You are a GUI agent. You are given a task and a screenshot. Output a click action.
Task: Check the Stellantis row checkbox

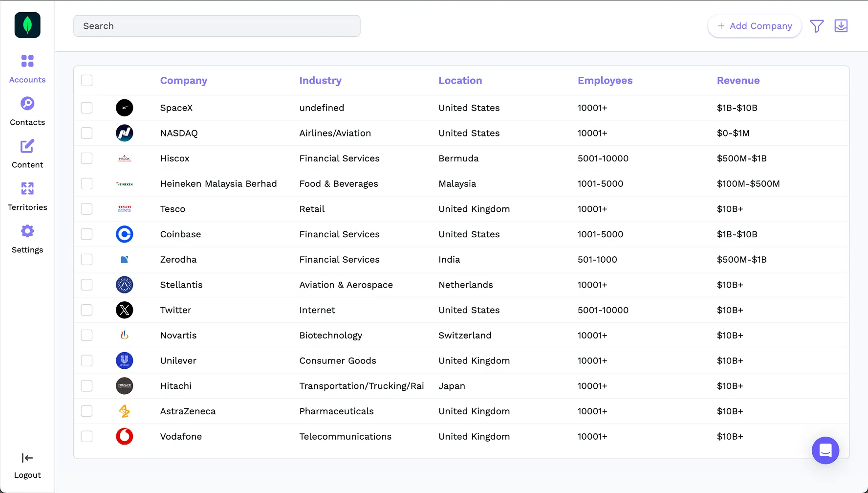coord(87,285)
